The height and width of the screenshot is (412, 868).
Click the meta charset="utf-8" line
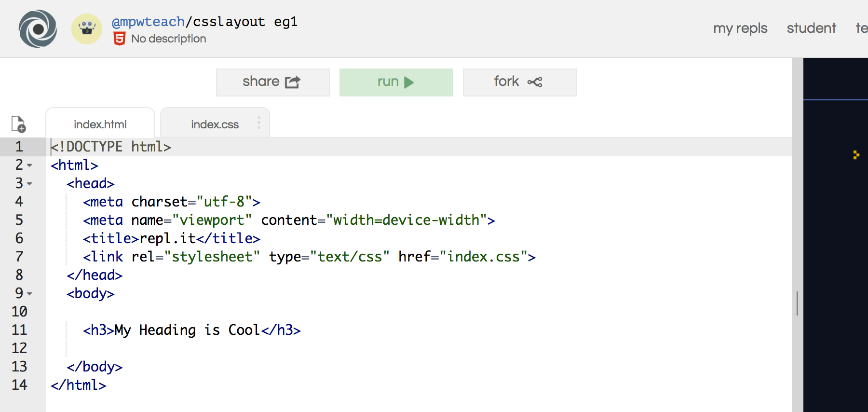click(x=172, y=202)
